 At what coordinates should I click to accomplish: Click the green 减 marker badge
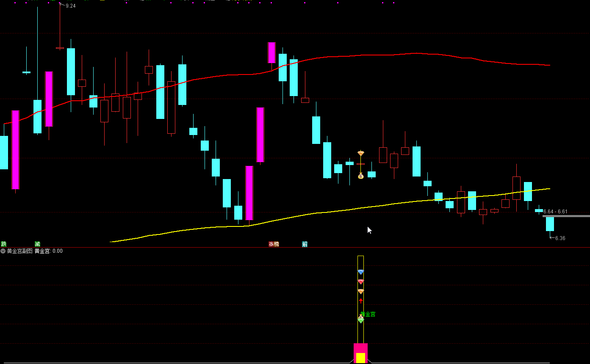pos(38,244)
